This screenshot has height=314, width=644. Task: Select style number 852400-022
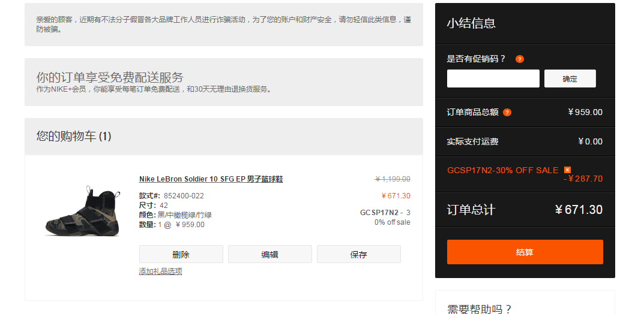click(x=184, y=196)
